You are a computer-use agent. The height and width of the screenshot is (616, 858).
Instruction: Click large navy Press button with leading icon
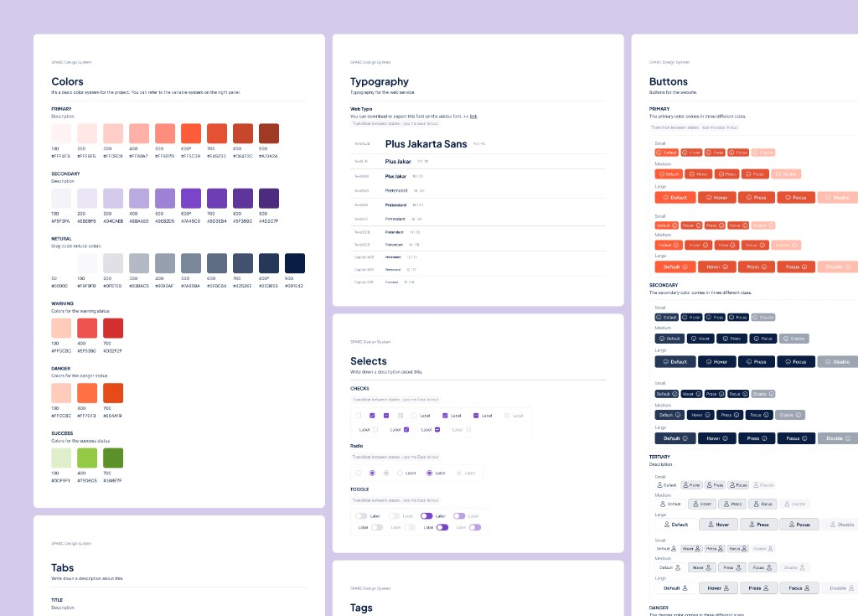point(757,362)
